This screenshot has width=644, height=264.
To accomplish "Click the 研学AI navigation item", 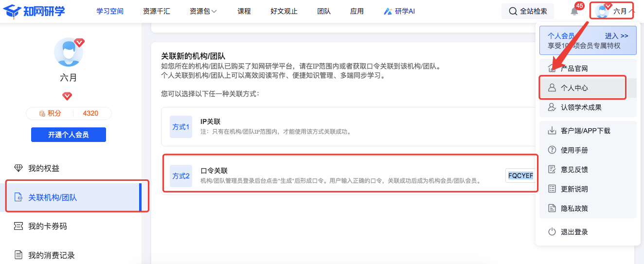I will tap(399, 11).
